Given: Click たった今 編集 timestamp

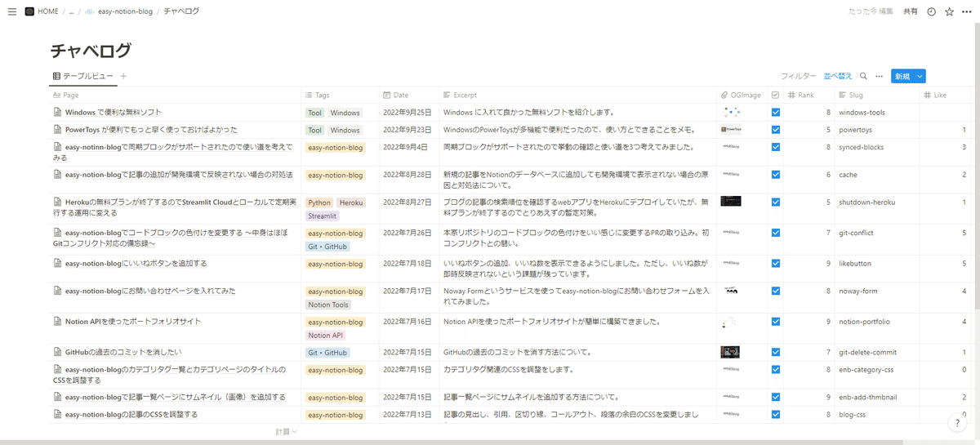Looking at the screenshot, I should point(871,12).
